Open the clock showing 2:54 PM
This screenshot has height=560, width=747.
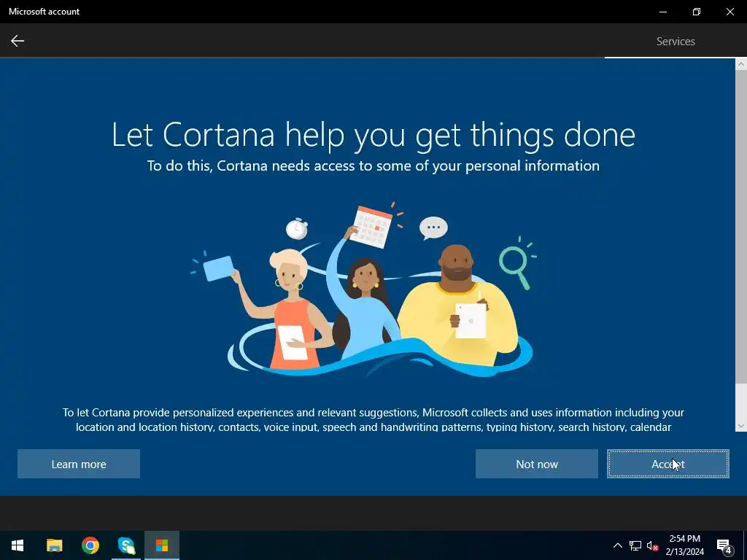coord(684,545)
